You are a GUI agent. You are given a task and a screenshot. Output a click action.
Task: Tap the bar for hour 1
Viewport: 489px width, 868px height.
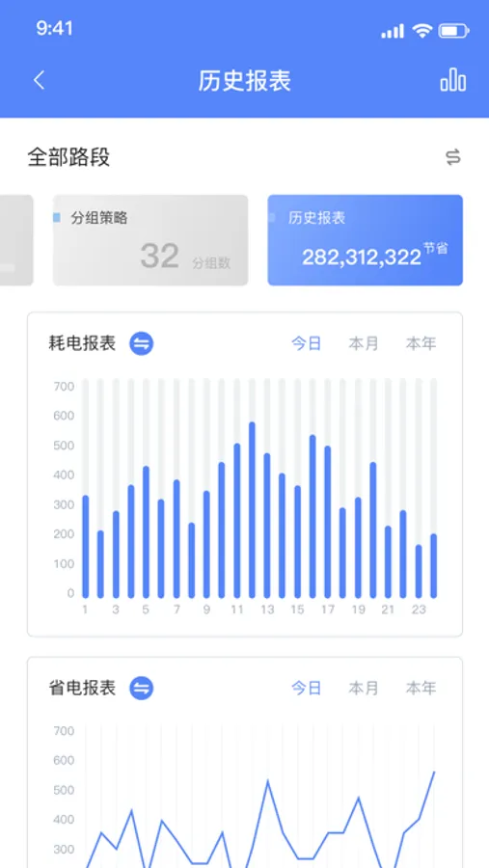pos(85,547)
